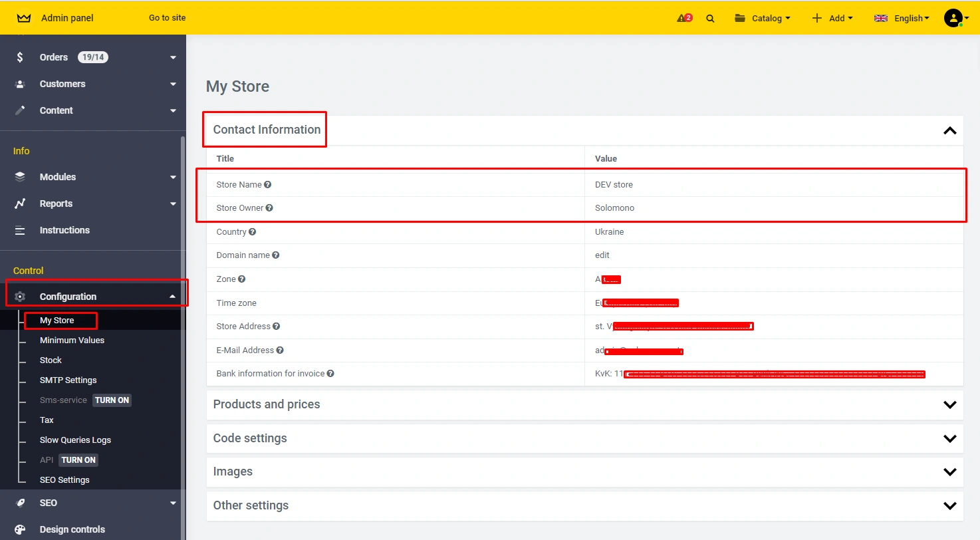Click the search magnifier icon
This screenshot has height=540, width=980.
pos(710,19)
